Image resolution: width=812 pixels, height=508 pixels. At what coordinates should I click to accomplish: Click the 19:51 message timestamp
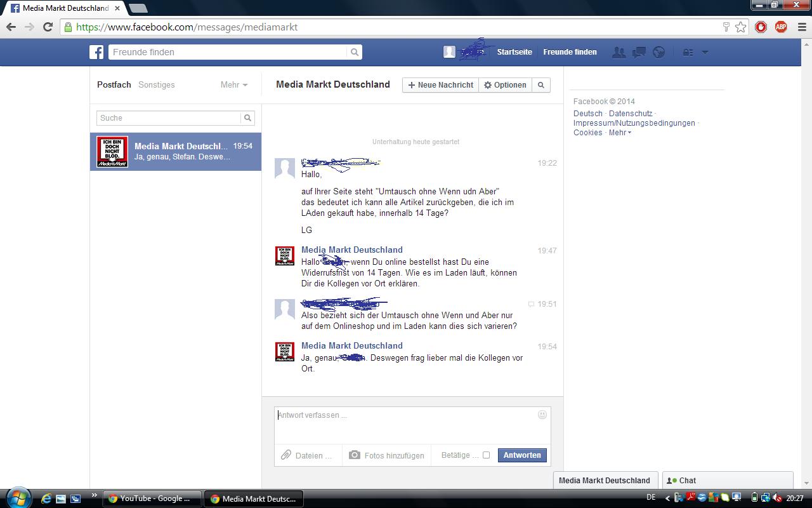pos(547,304)
